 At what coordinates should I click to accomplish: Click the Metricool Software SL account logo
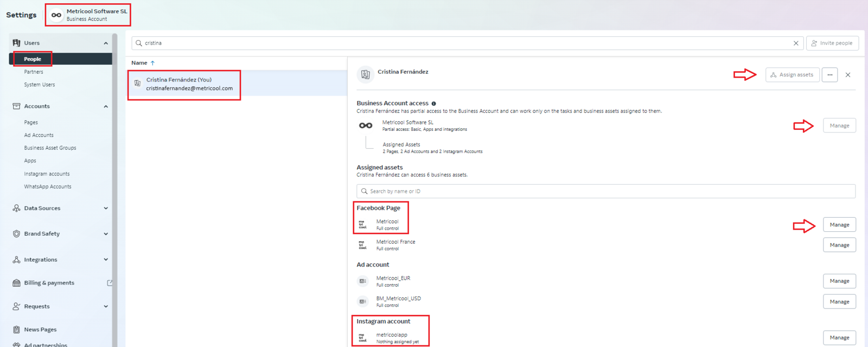[56, 15]
